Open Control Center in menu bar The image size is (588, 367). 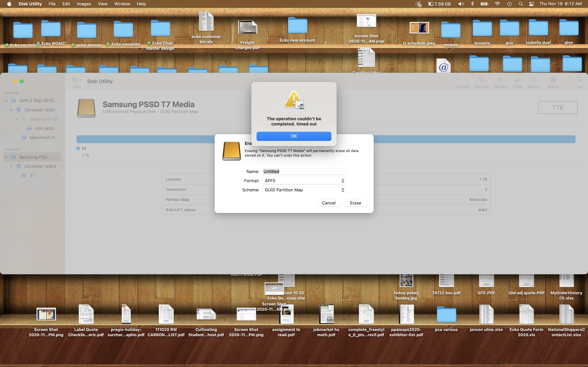pyautogui.click(x=531, y=4)
